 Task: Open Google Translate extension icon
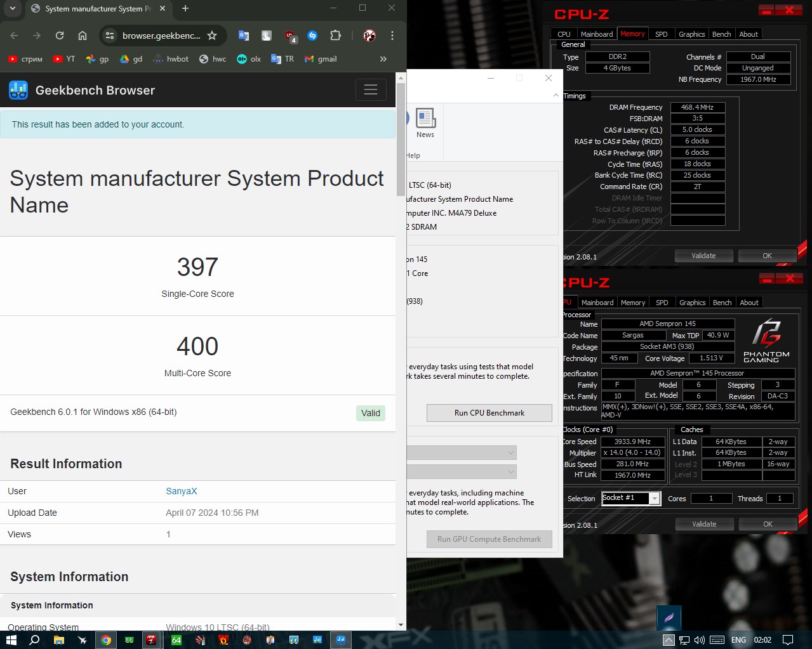[x=244, y=36]
